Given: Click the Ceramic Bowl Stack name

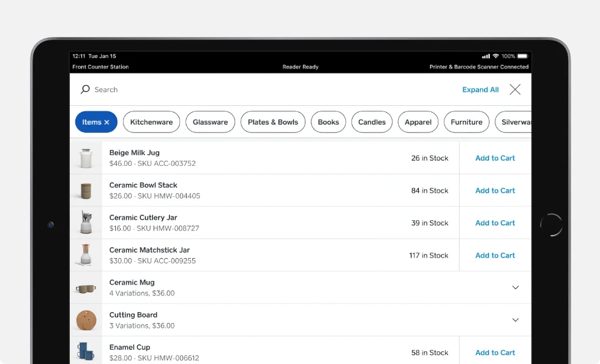Looking at the screenshot, I should coord(143,185).
